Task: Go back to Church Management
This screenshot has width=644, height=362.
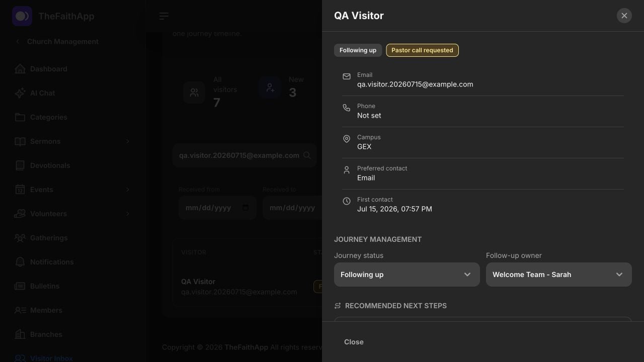Action: tap(63, 42)
